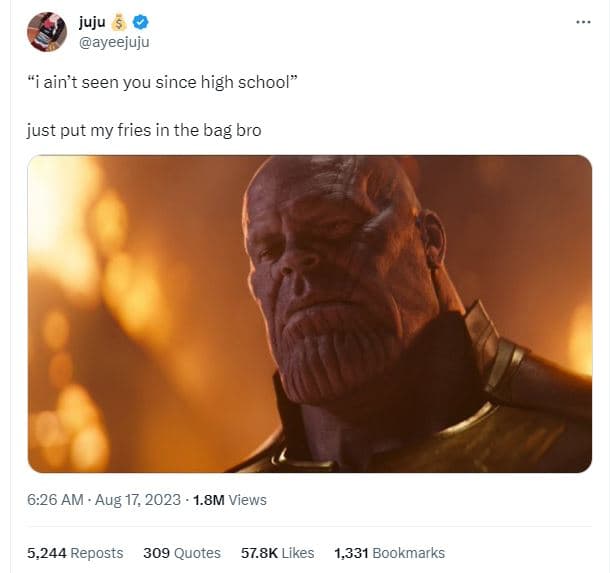Open the @ayeejuju handle link
This screenshot has width=610, height=573.
point(115,42)
